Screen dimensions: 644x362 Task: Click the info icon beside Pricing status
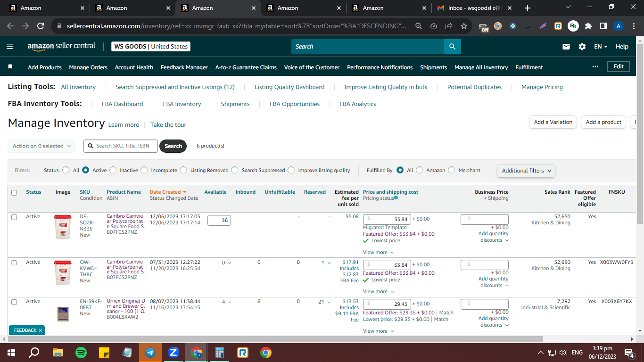coord(396,198)
